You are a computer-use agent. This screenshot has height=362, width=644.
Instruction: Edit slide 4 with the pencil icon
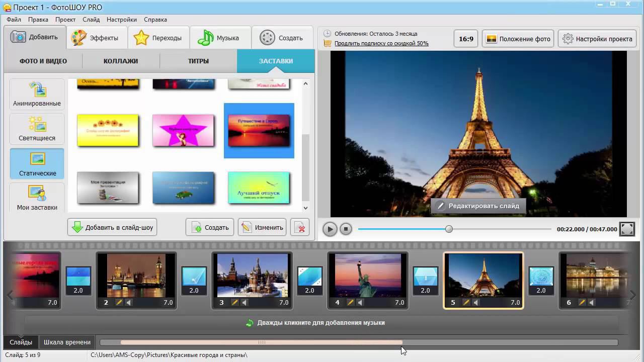[x=351, y=303]
